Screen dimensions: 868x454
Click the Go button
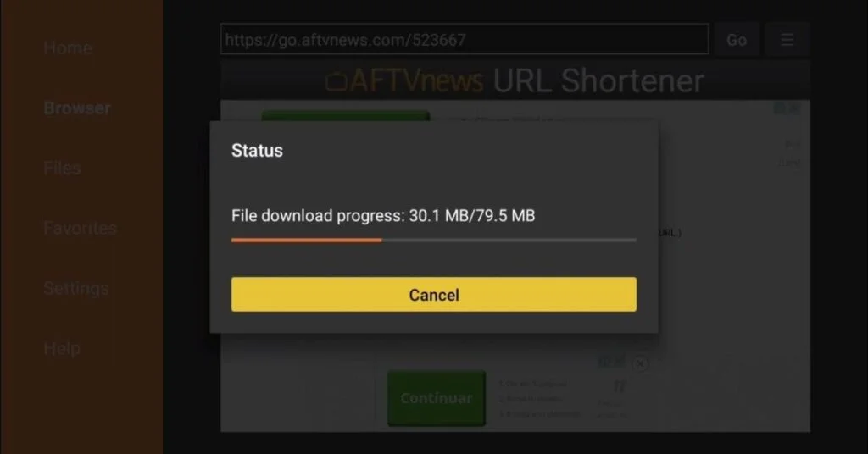tap(737, 40)
